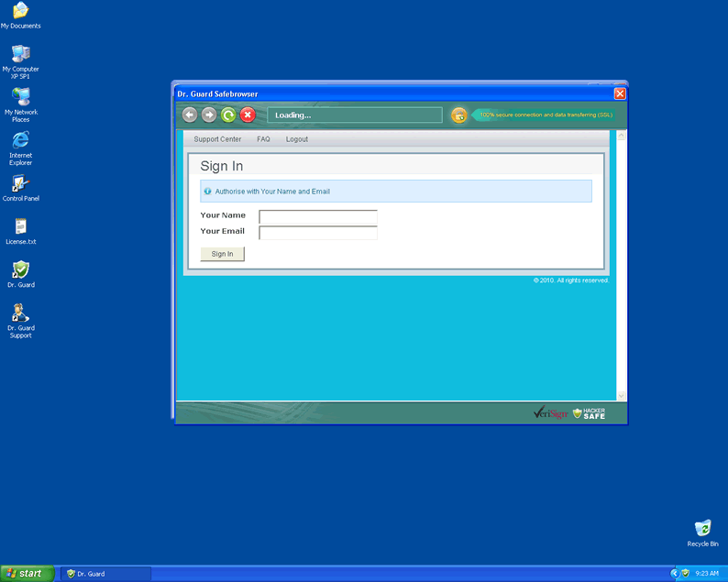Screen dimensions: 728x582
Task: Focus the Your Email input field
Action: pos(318,233)
